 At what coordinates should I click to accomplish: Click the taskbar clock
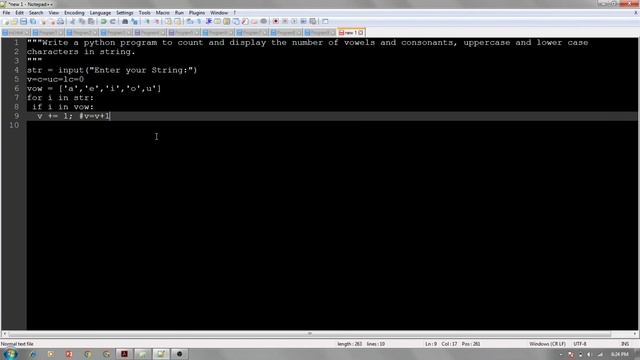click(620, 354)
